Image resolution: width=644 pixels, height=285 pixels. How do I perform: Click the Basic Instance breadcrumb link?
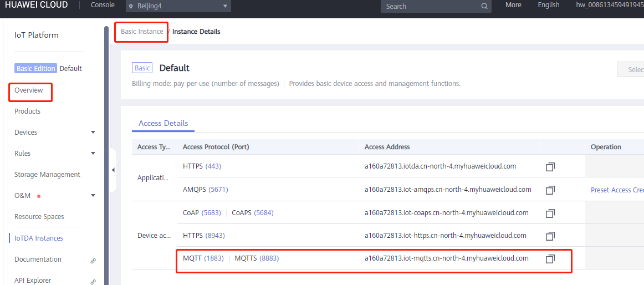[142, 32]
